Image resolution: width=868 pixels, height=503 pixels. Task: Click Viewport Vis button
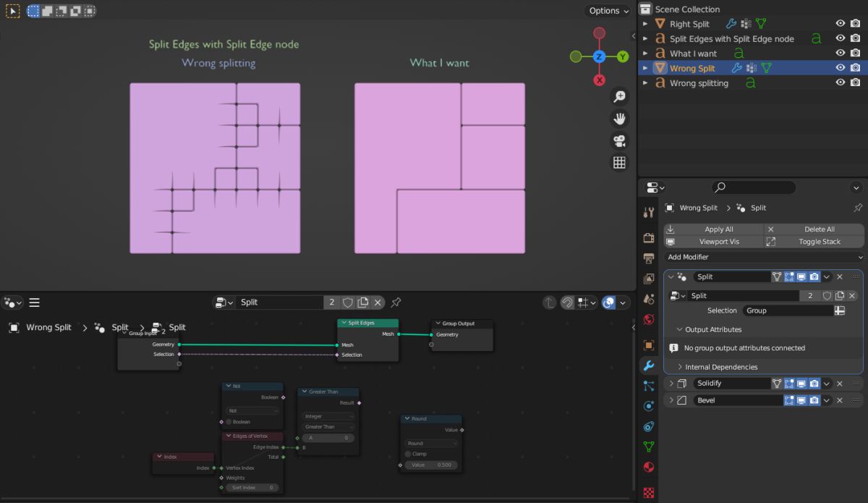(713, 242)
